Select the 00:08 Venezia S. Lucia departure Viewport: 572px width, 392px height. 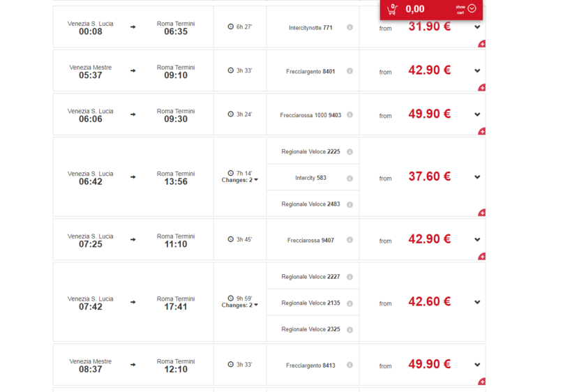coord(91,28)
